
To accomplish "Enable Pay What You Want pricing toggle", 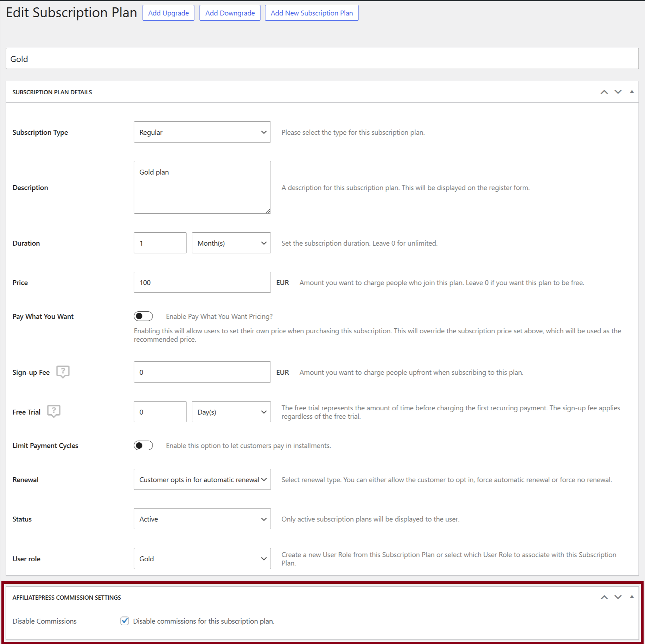I will pyautogui.click(x=143, y=316).
